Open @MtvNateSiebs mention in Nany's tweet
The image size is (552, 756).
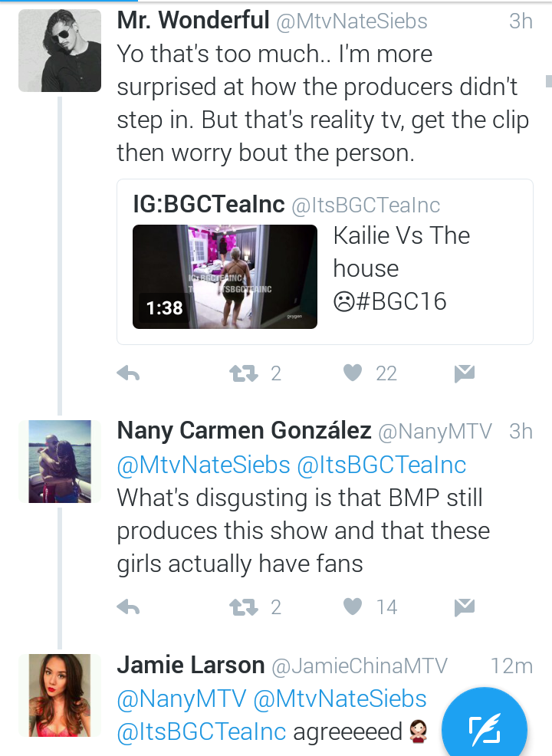click(203, 465)
